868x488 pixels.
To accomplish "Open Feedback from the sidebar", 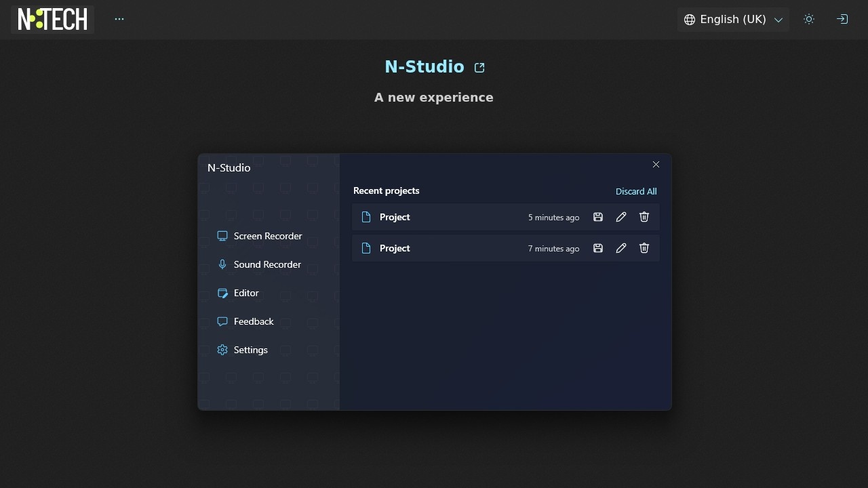I will click(x=246, y=321).
